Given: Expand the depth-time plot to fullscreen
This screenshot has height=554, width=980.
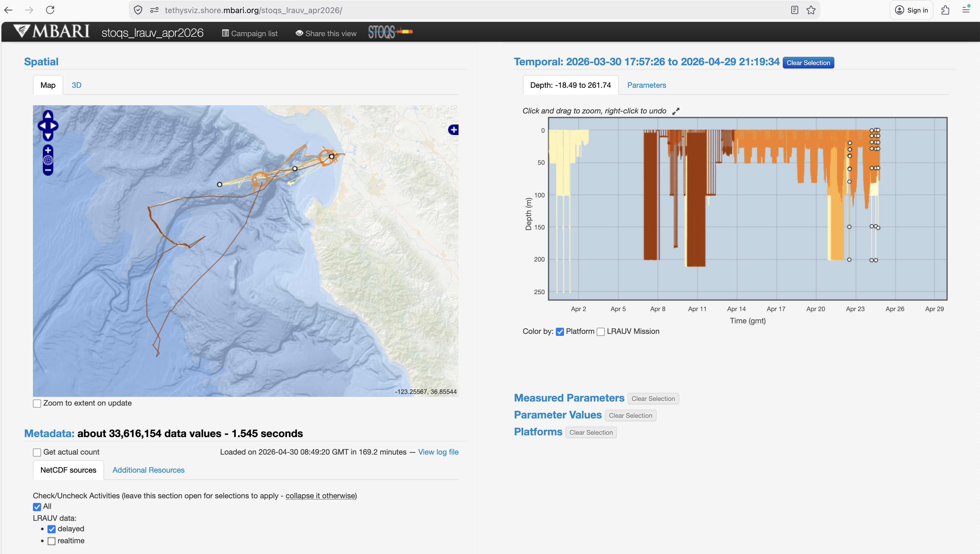Looking at the screenshot, I should pos(676,111).
